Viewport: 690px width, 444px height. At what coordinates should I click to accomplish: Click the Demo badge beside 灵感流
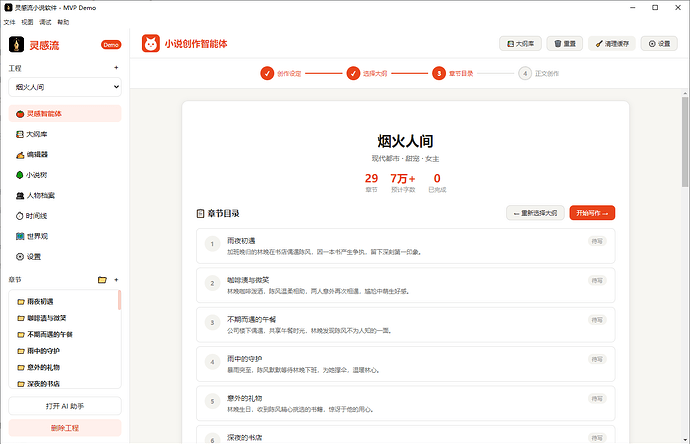[111, 45]
